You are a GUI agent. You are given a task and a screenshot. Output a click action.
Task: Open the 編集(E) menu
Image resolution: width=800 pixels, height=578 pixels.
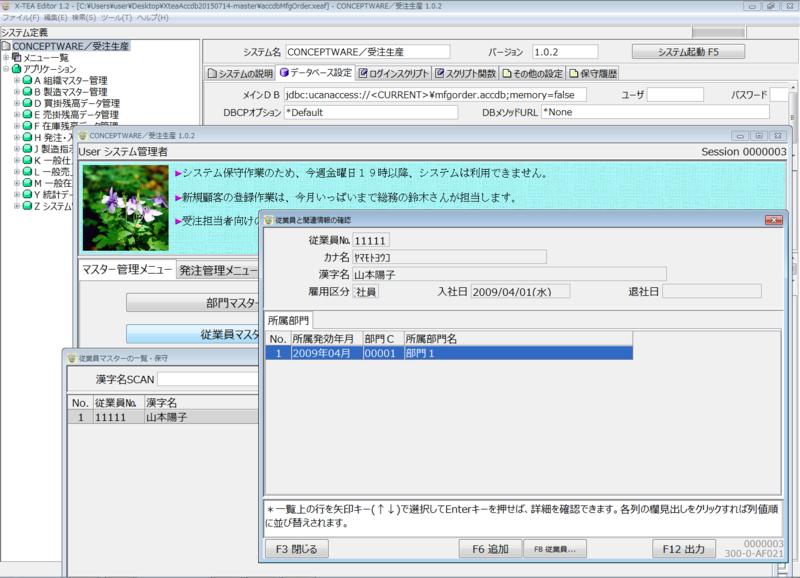point(55,17)
